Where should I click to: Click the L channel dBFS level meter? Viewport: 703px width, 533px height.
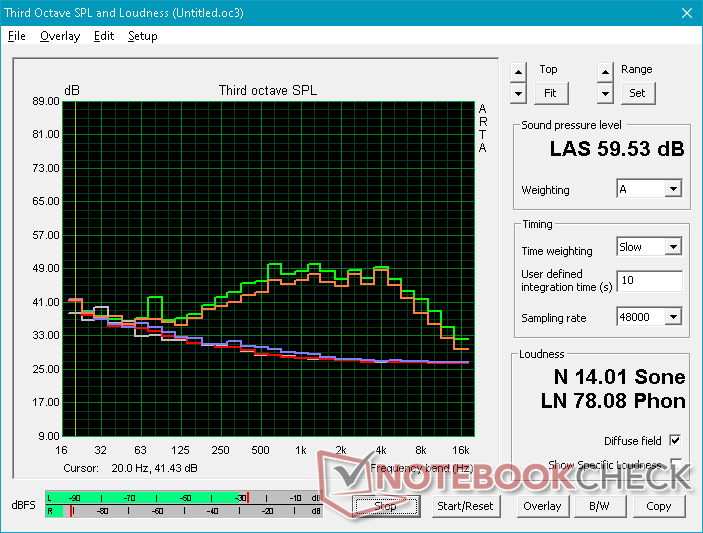coord(184,498)
